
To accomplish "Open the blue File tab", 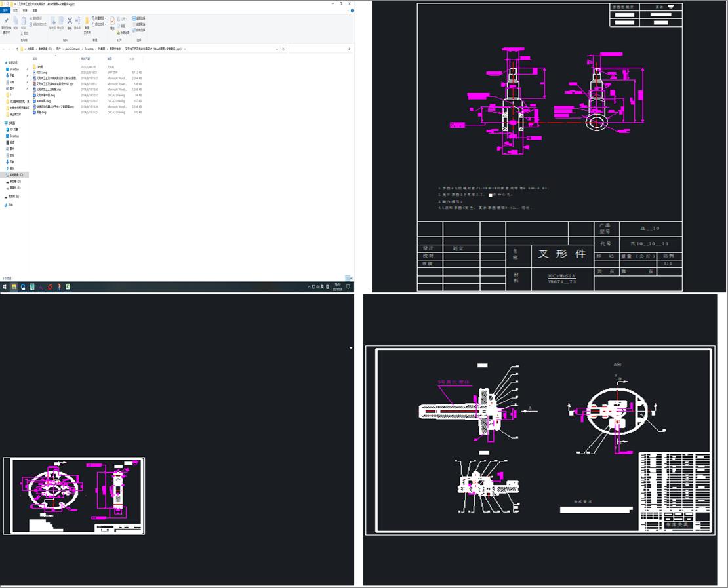I will coord(5,10).
